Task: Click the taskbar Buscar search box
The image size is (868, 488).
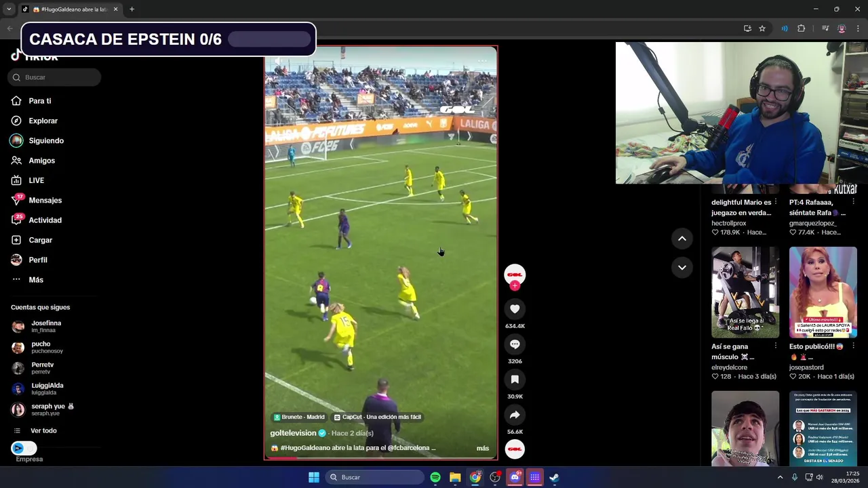Action: tap(374, 477)
